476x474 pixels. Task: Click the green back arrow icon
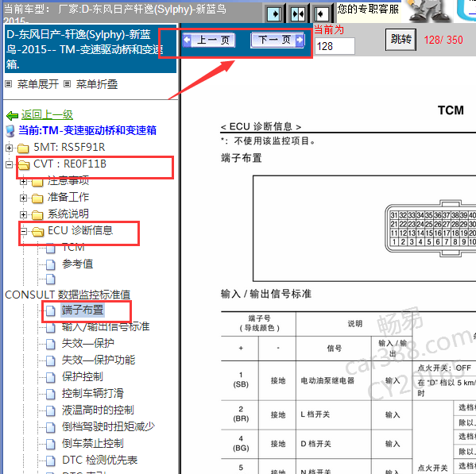pos(13,116)
